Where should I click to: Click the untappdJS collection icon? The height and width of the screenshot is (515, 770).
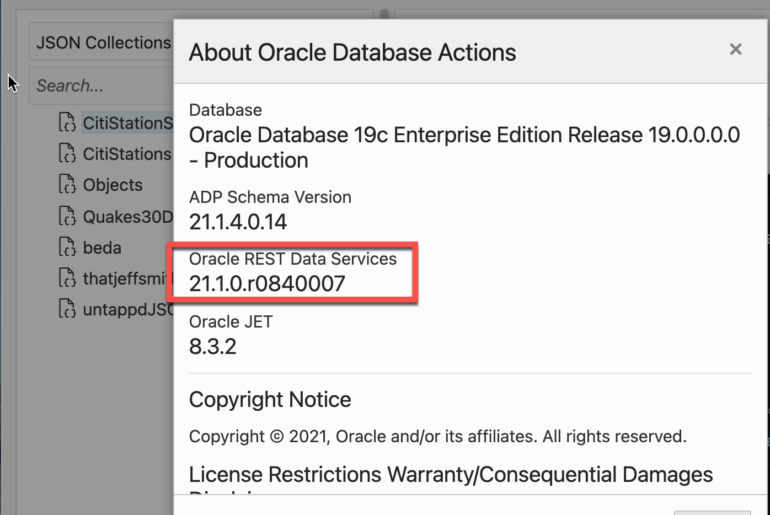click(x=67, y=309)
